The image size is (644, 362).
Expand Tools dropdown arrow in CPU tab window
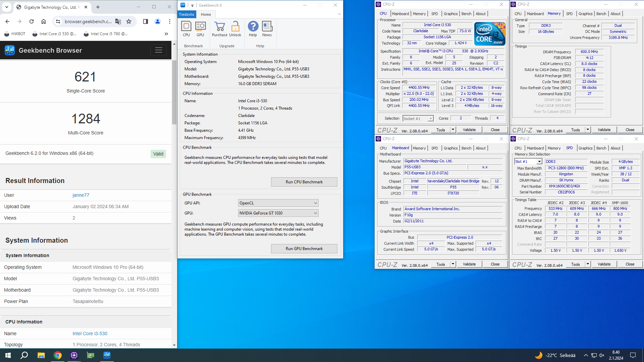point(453,130)
